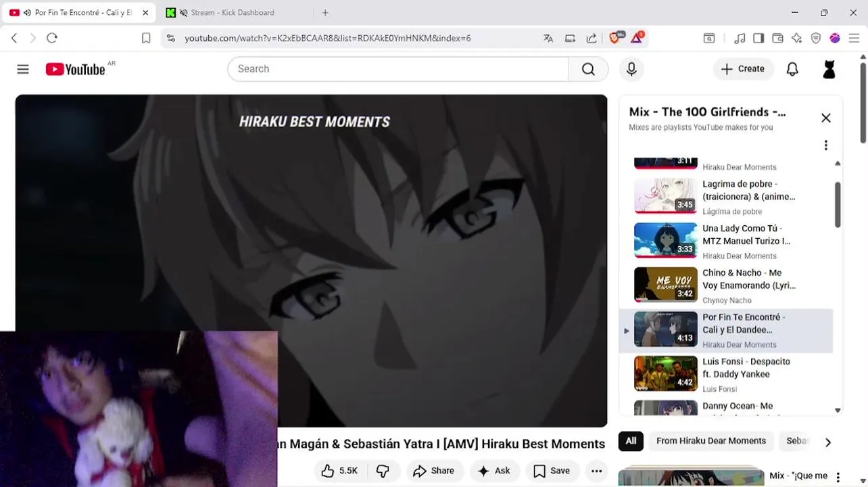Open the Mix panel three-dot menu
This screenshot has height=487, width=868.
pyautogui.click(x=825, y=145)
